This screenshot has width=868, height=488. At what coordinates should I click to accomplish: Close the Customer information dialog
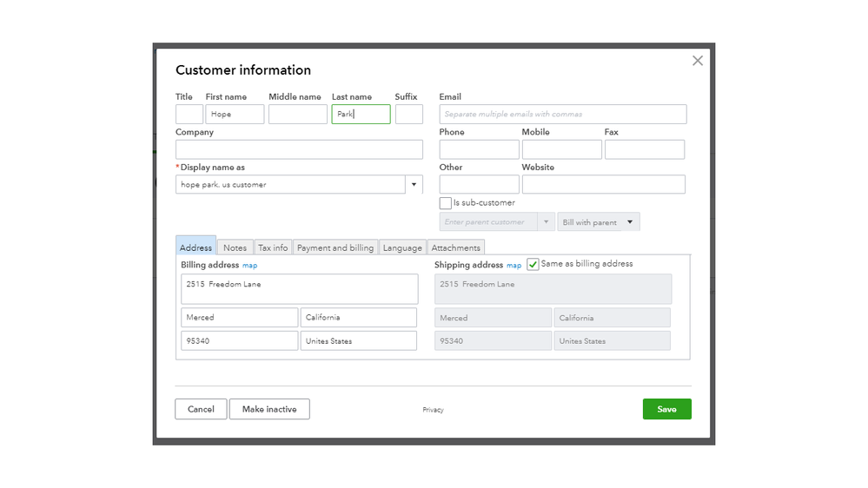point(697,61)
